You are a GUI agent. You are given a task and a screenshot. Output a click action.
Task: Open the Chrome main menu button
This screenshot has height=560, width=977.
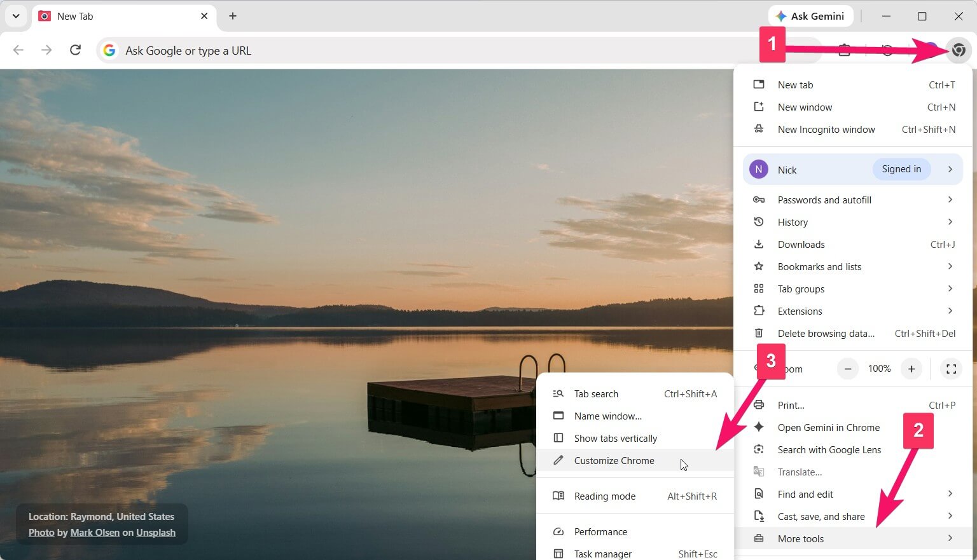[x=959, y=50]
